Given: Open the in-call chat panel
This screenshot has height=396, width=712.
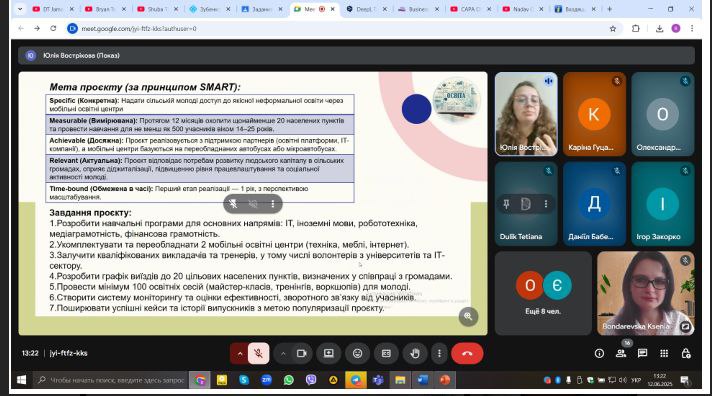Looking at the screenshot, I should click(x=642, y=353).
